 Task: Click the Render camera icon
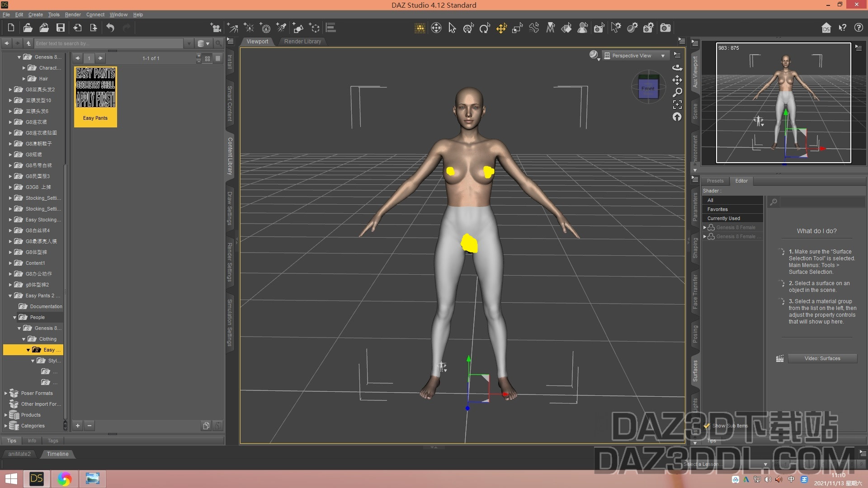665,28
